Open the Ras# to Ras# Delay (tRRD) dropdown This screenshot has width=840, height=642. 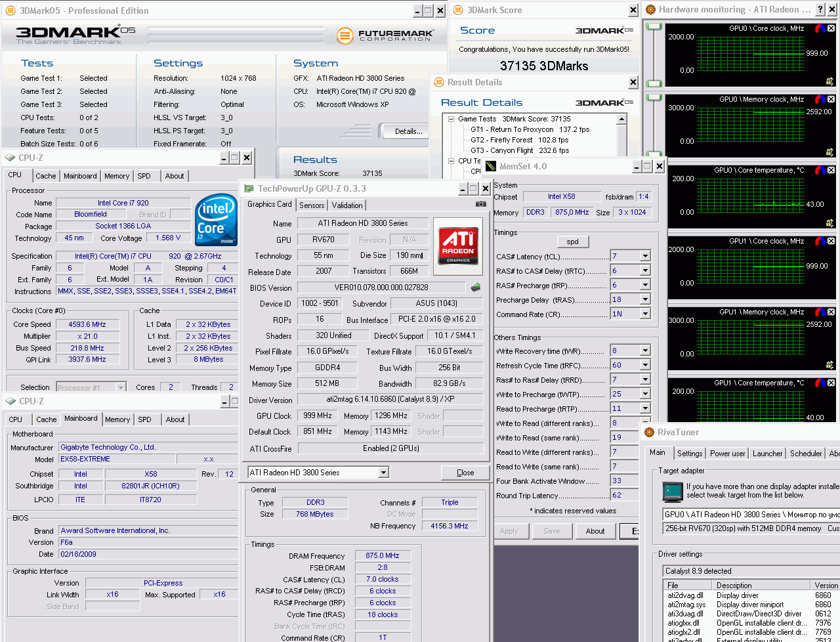tap(645, 379)
